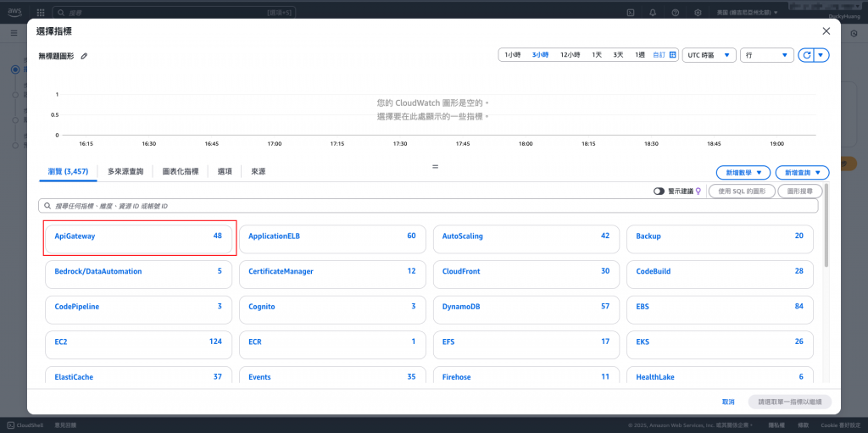Open the ApiGateway namespace card

point(139,239)
